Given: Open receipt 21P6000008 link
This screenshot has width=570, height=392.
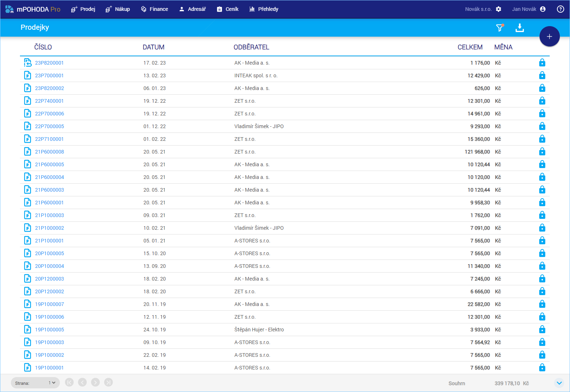Looking at the screenshot, I should pyautogui.click(x=49, y=152).
